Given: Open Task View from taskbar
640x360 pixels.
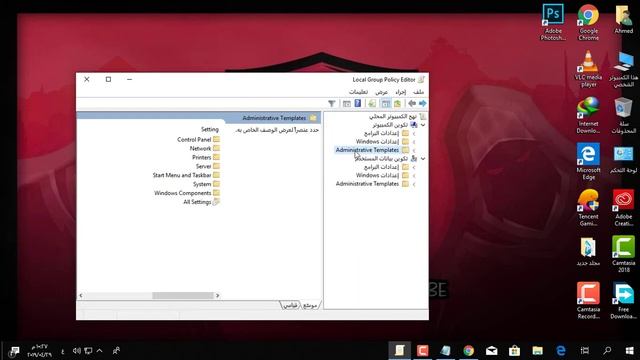Looking at the screenshot, I should pyautogui.click(x=584, y=351).
